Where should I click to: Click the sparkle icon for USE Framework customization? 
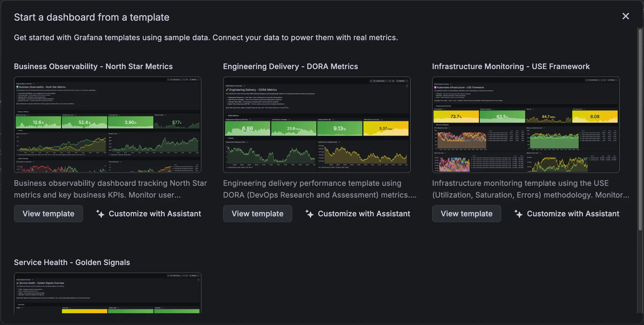(518, 214)
